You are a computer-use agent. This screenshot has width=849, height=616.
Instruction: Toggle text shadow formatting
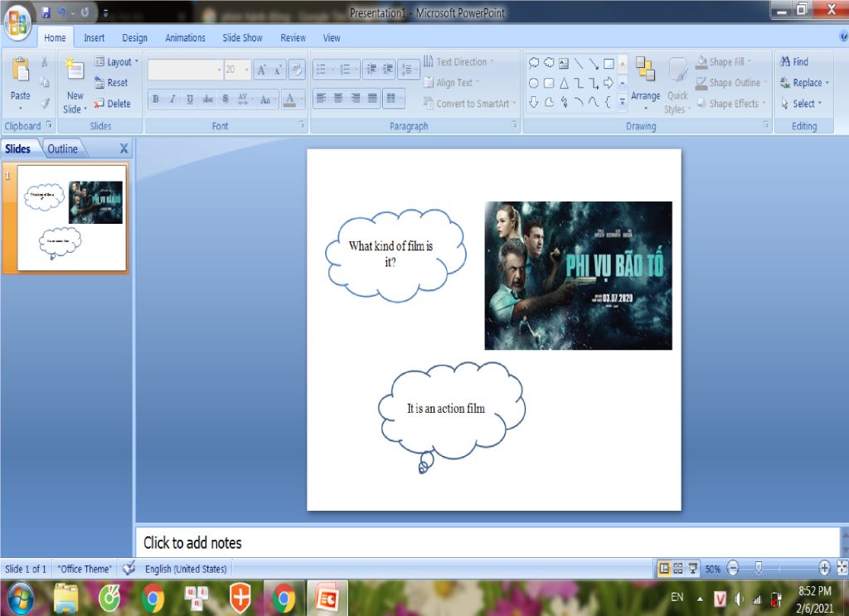click(x=226, y=99)
